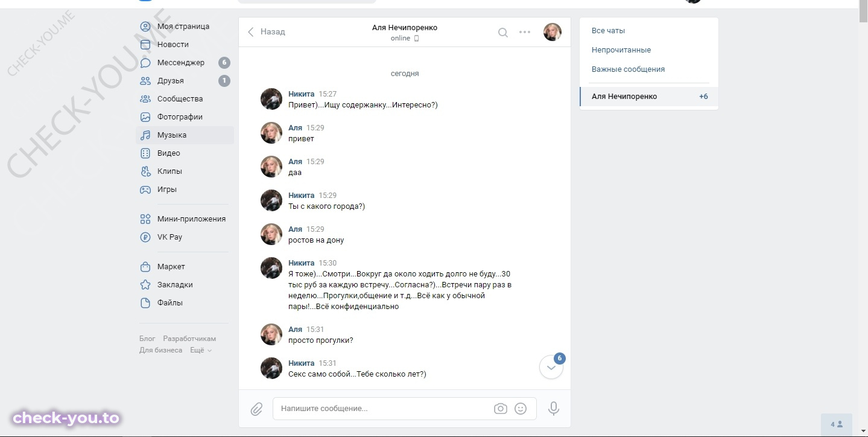
Task: Jump to latest messages arrow button
Action: click(551, 367)
